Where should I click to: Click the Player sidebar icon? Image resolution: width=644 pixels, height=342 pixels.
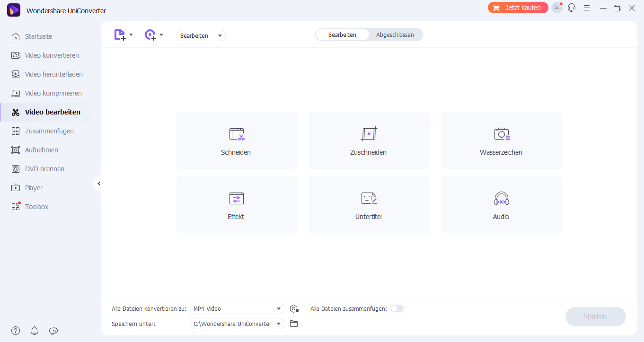pos(16,188)
